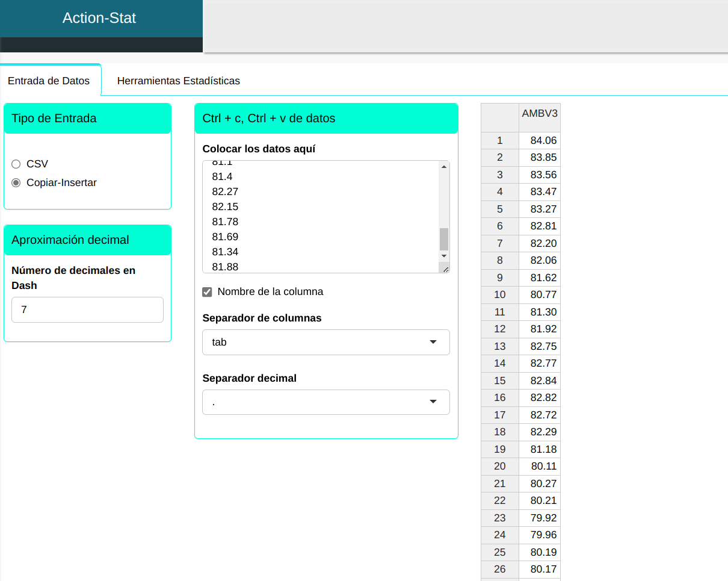The height and width of the screenshot is (581, 728).
Task: Click the AMBV3 column header
Action: point(539,114)
